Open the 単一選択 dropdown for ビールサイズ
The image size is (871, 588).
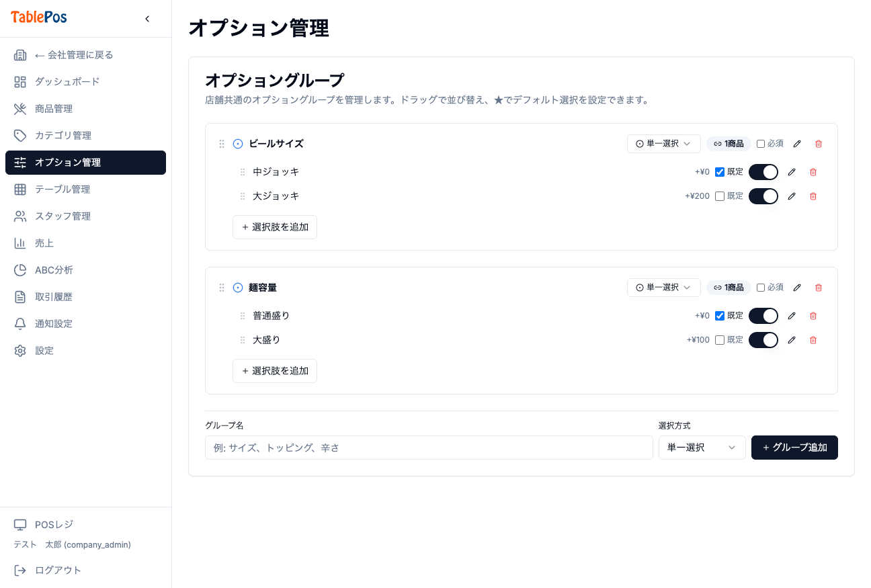[x=664, y=144]
